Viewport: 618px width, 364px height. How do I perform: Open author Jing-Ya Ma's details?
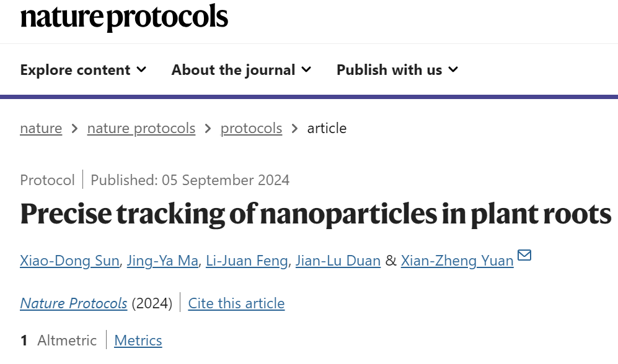click(x=162, y=261)
